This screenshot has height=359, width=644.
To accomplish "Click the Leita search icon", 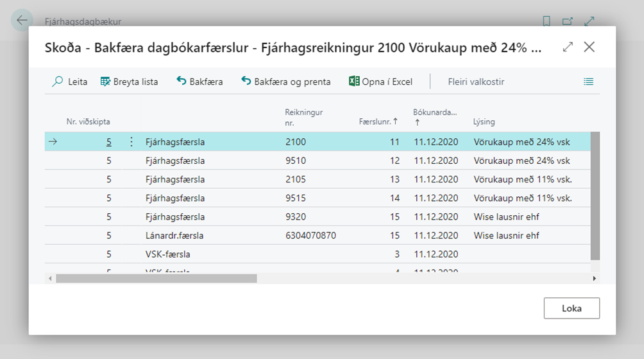I will 58,82.
